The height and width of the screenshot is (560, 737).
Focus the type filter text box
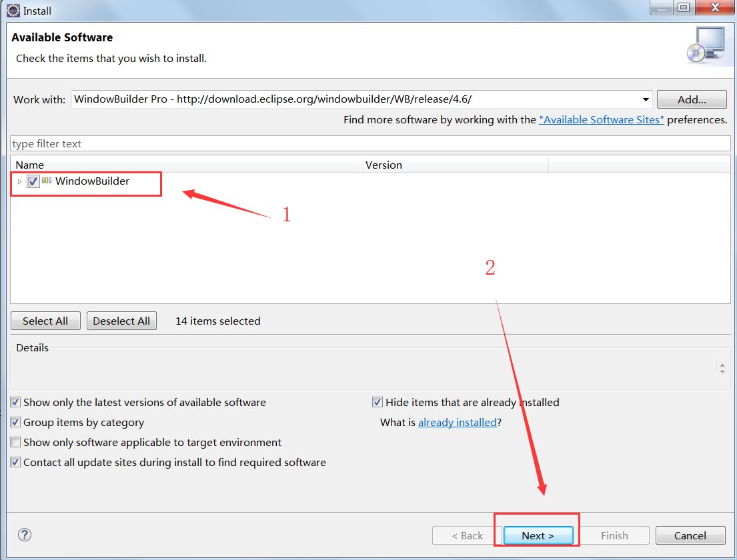coord(370,144)
